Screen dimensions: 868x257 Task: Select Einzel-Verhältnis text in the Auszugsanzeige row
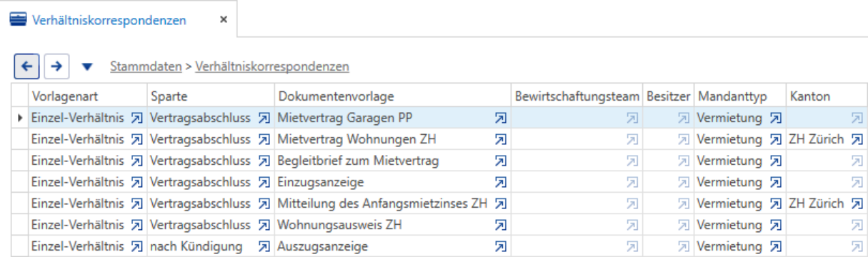click(x=78, y=247)
